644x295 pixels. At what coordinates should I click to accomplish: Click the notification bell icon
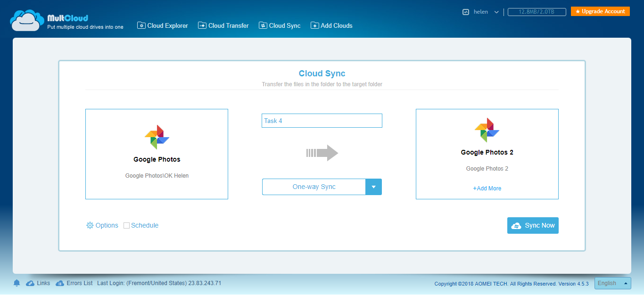pos(17,283)
